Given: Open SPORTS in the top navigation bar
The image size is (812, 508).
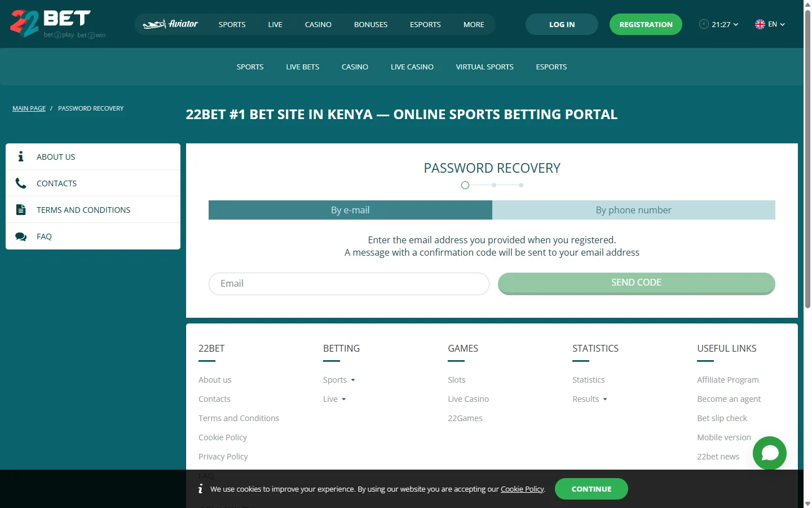Looking at the screenshot, I should pos(232,24).
